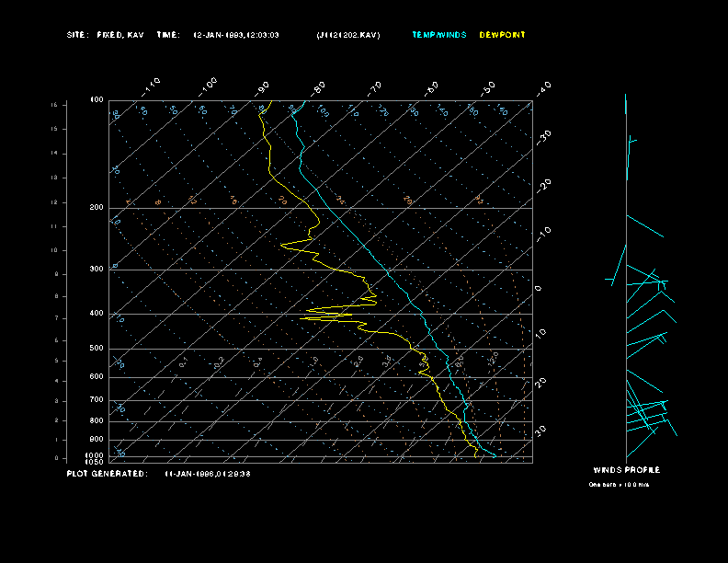Click the yellow DEWPOINT legend label

(x=503, y=35)
